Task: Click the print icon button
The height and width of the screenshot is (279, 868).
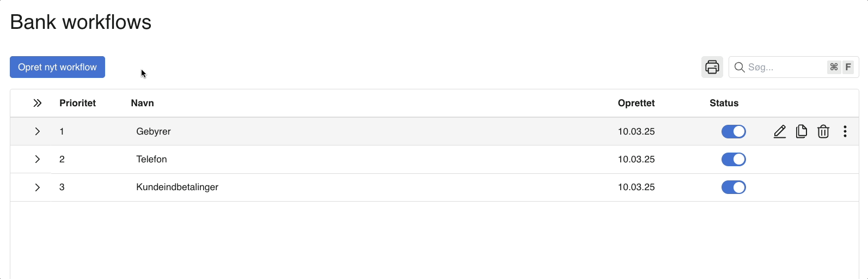Action: coord(712,67)
